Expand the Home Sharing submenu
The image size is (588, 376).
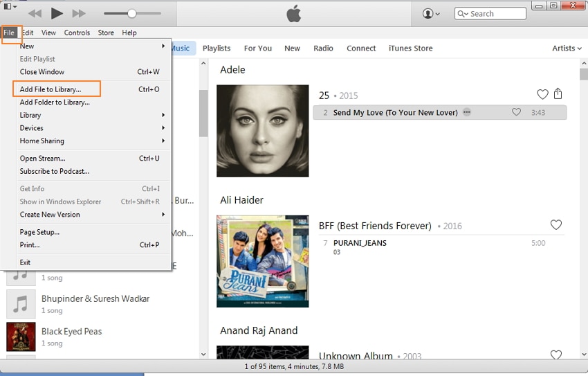[93, 141]
